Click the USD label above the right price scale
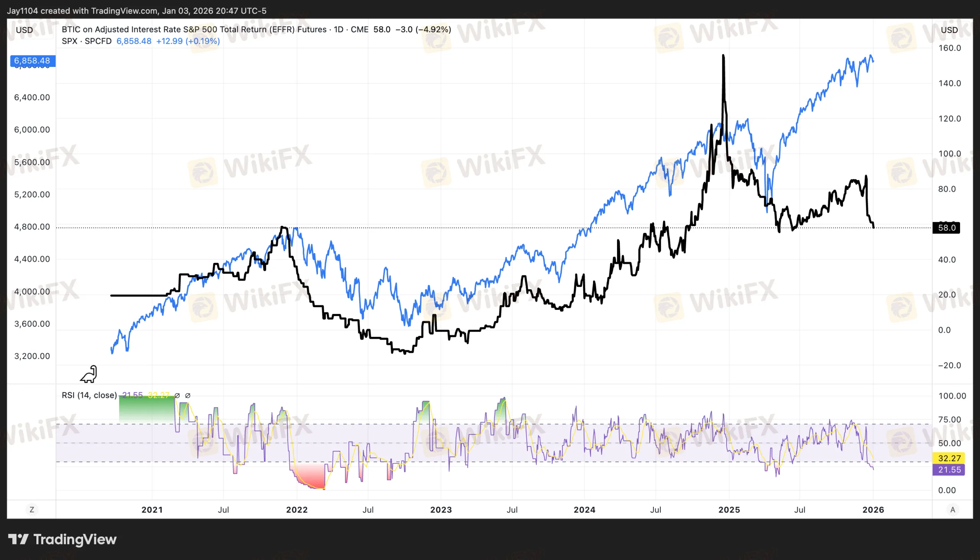This screenshot has height=560, width=980. pos(949,30)
